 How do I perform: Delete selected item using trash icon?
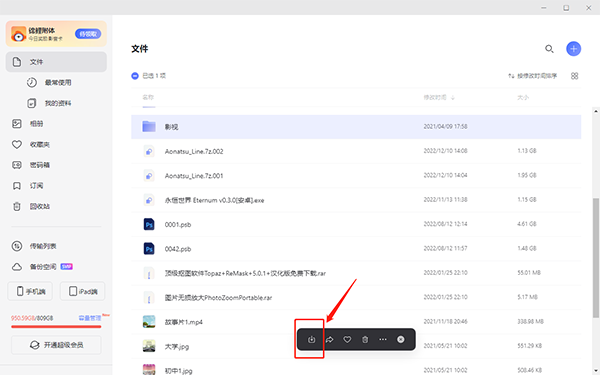pyautogui.click(x=365, y=339)
